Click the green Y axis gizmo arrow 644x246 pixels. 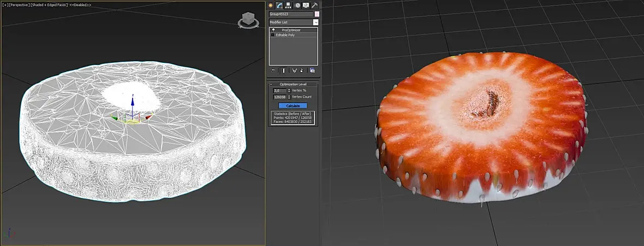(x=115, y=119)
